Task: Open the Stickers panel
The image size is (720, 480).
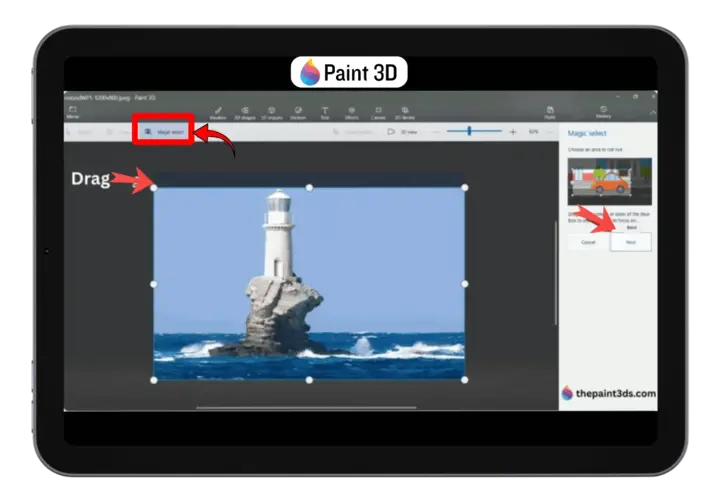Action: pos(298,111)
